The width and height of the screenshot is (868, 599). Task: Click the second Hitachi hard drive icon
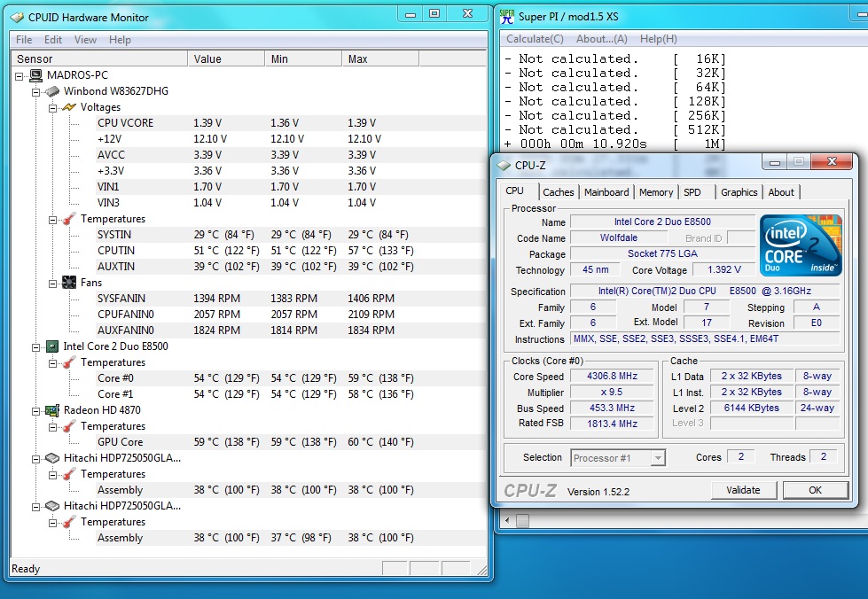[x=52, y=506]
